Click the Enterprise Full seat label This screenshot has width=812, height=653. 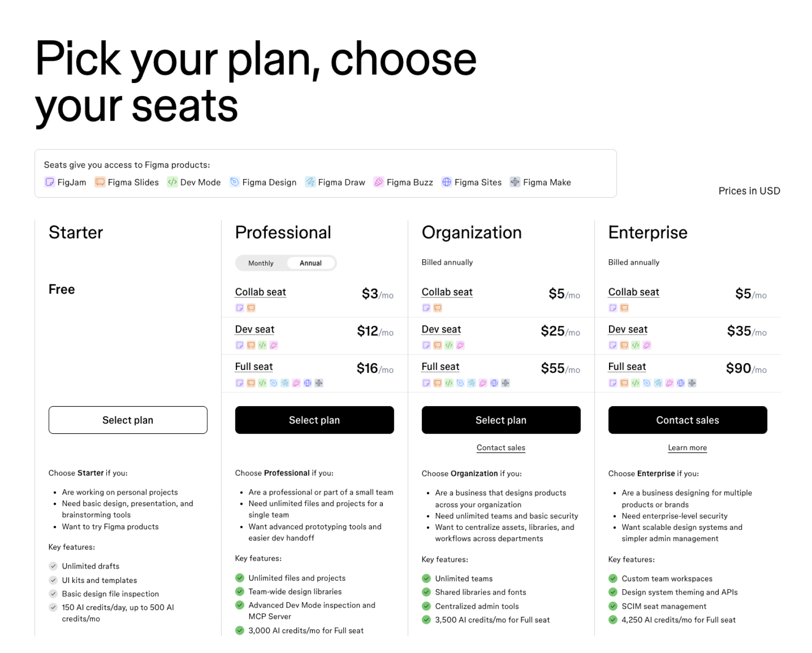(627, 367)
